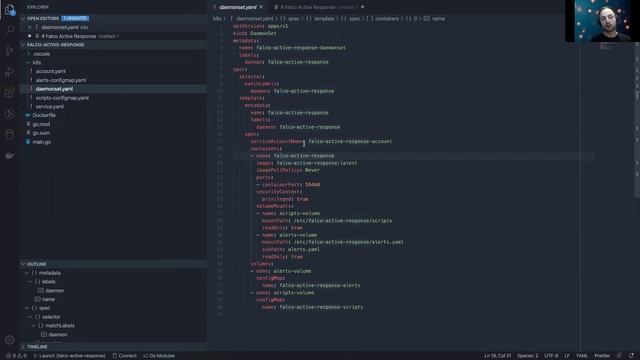The image size is (640, 360).
Task: Open account.yaml in the explorer
Action: (x=51, y=71)
